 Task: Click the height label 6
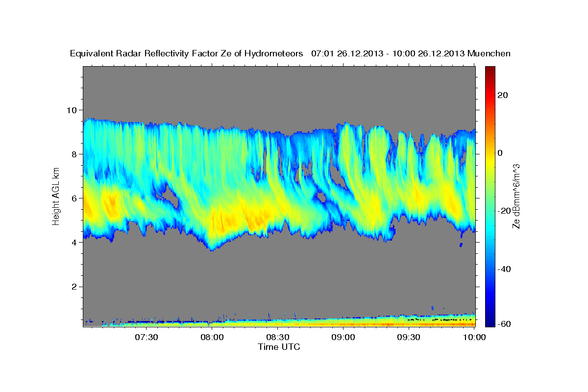pos(75,198)
